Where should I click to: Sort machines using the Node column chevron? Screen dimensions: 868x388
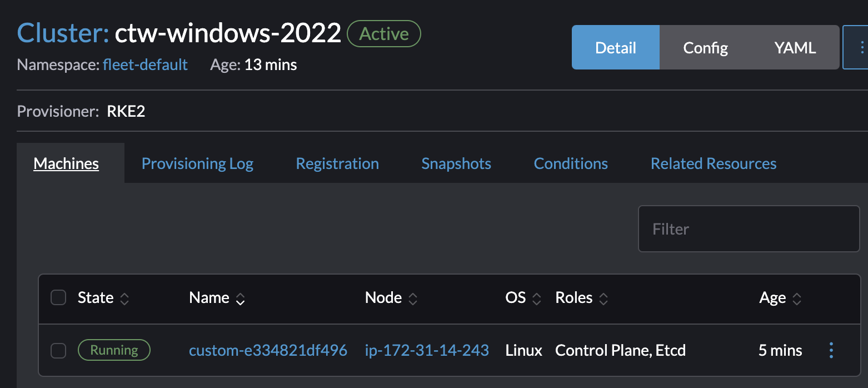click(x=413, y=298)
